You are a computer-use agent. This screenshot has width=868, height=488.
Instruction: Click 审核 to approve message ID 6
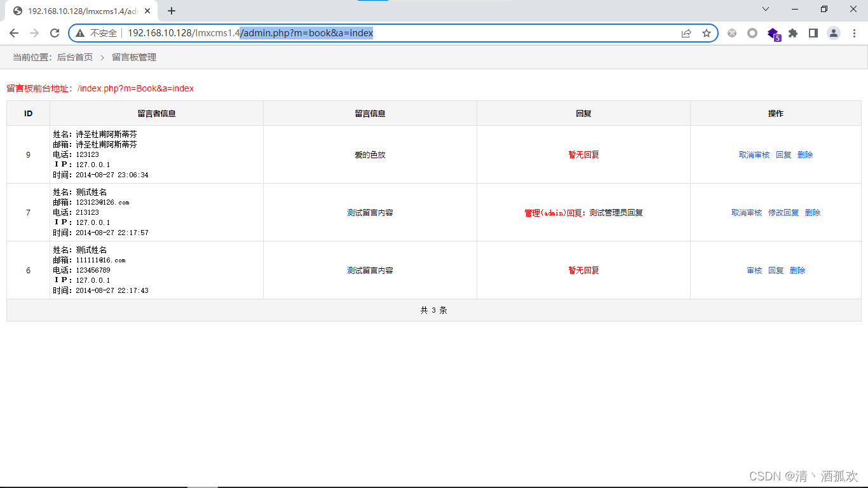(x=754, y=271)
